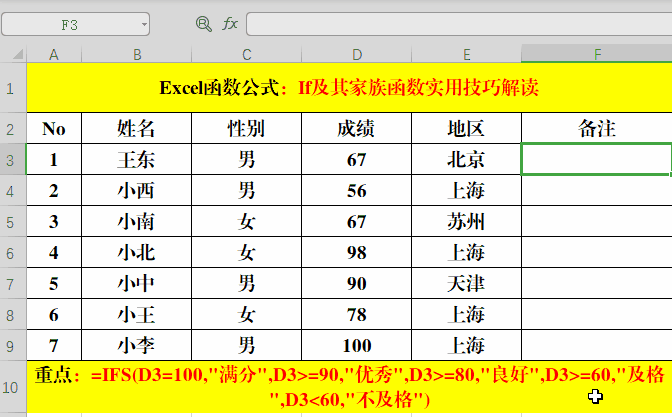Select row 10 header
The width and height of the screenshot is (672, 417).
click(x=11, y=387)
